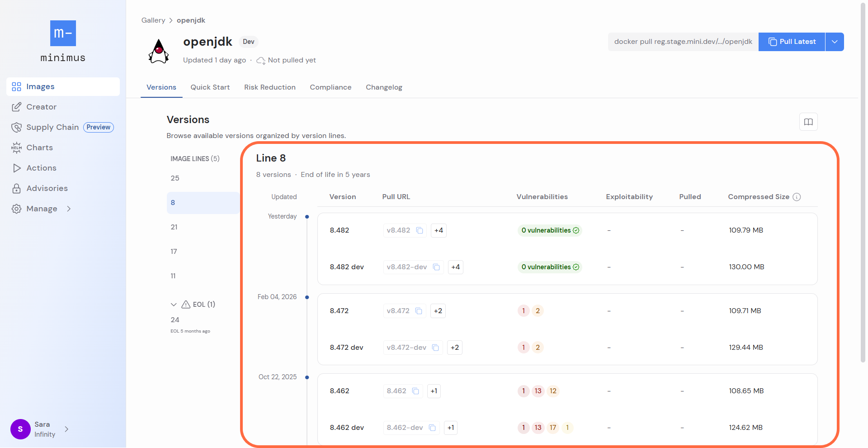Click the 109.79 MB size value
The height and width of the screenshot is (448, 868).
tap(746, 230)
